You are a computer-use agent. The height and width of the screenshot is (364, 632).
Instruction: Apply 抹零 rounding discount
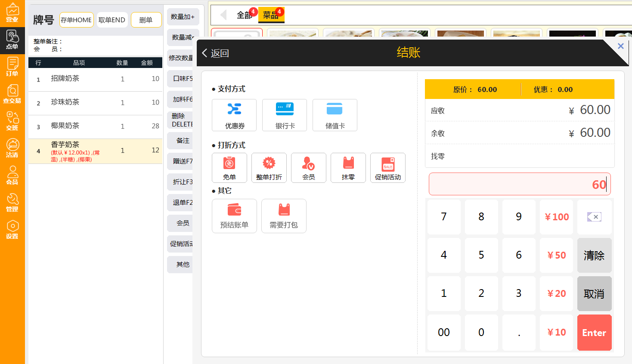(348, 168)
